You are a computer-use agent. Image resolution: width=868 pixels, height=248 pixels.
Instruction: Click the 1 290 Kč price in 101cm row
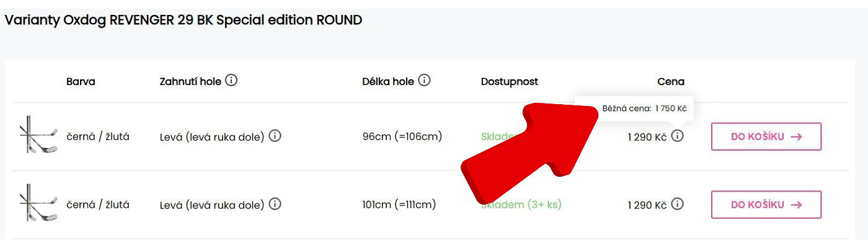[647, 205]
